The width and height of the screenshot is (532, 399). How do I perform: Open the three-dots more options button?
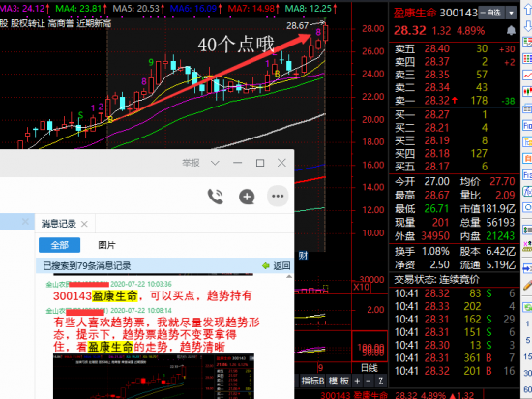278,196
